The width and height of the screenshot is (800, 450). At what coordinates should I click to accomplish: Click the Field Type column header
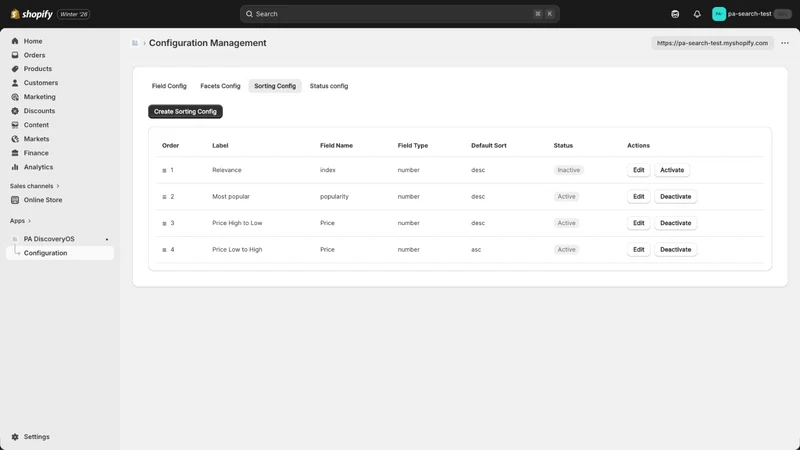413,145
